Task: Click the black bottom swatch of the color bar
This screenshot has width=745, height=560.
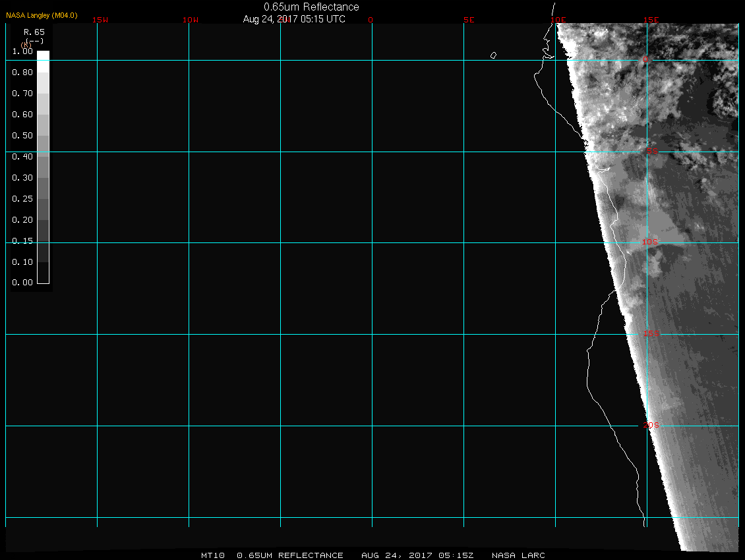Action: [x=42, y=273]
